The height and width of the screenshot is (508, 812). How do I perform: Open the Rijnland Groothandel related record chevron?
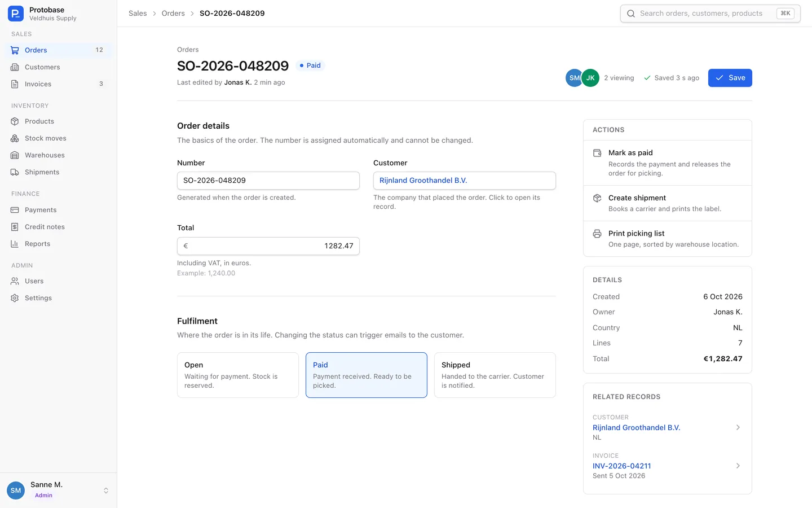[738, 428]
